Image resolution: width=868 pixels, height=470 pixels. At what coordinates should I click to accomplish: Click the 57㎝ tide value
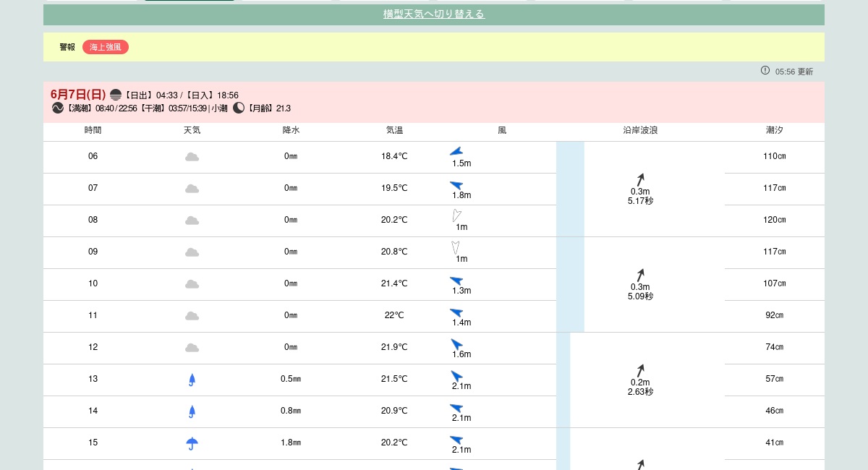pos(775,380)
